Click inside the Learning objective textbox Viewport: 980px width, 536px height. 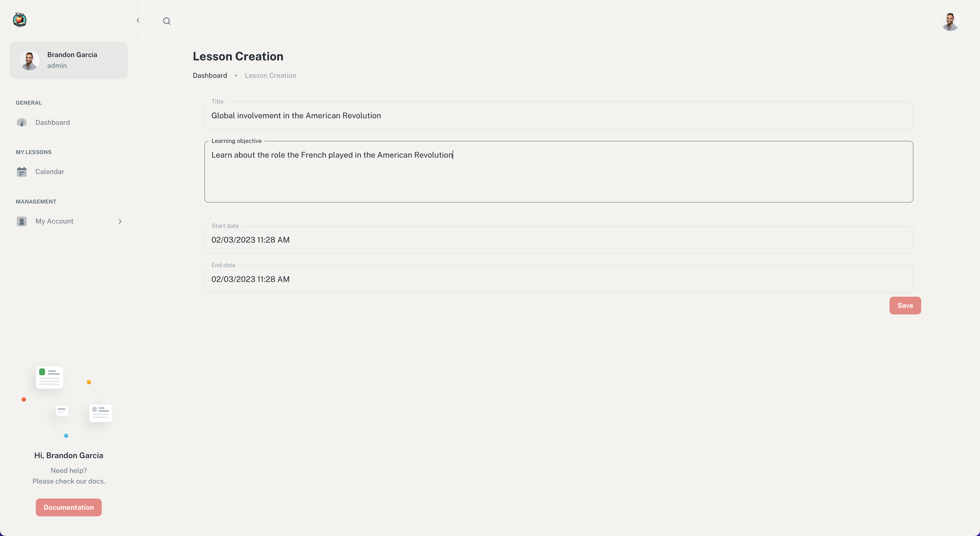pos(558,172)
